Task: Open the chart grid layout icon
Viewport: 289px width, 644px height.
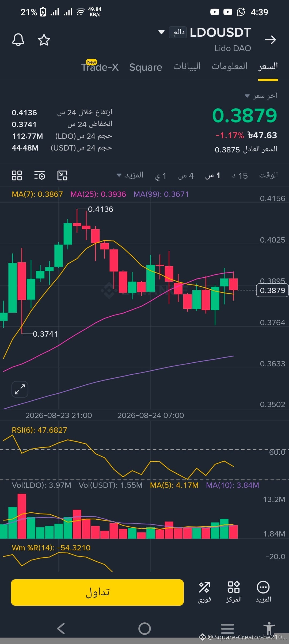Action: point(17,175)
